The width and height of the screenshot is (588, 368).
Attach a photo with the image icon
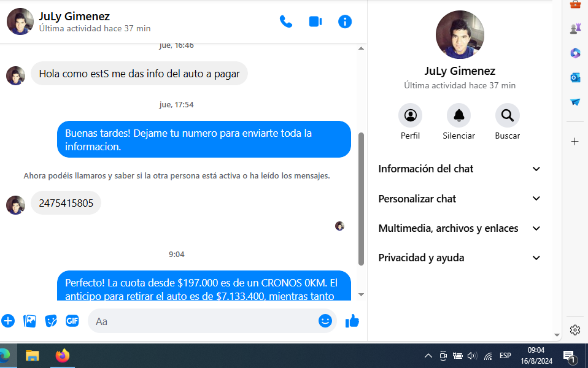point(29,321)
